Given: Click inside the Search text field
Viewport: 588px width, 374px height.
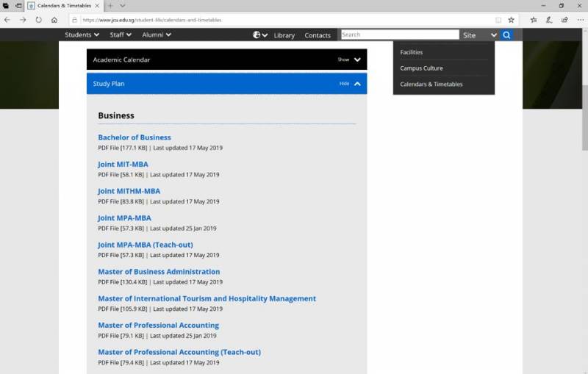Looking at the screenshot, I should click(x=399, y=35).
